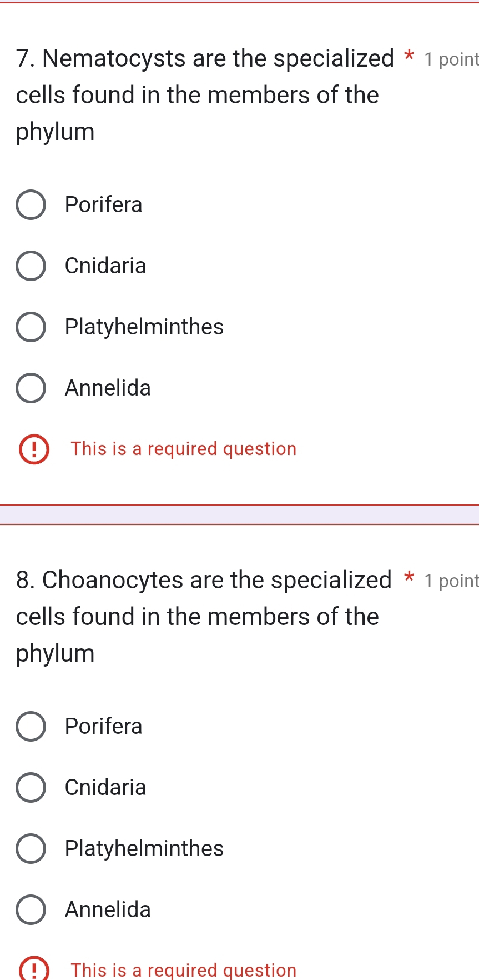Click 'This is a required question' under question 7
Viewport: 479px width, 980px height.
(x=184, y=449)
